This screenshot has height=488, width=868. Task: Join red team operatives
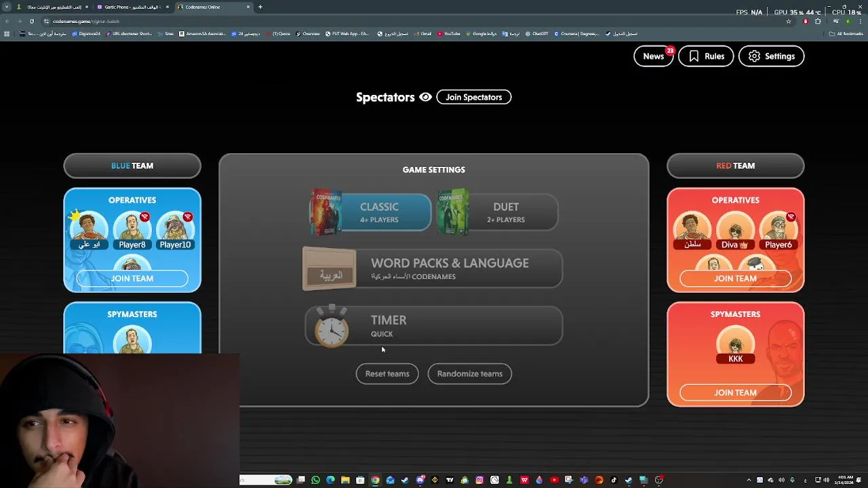click(735, 279)
